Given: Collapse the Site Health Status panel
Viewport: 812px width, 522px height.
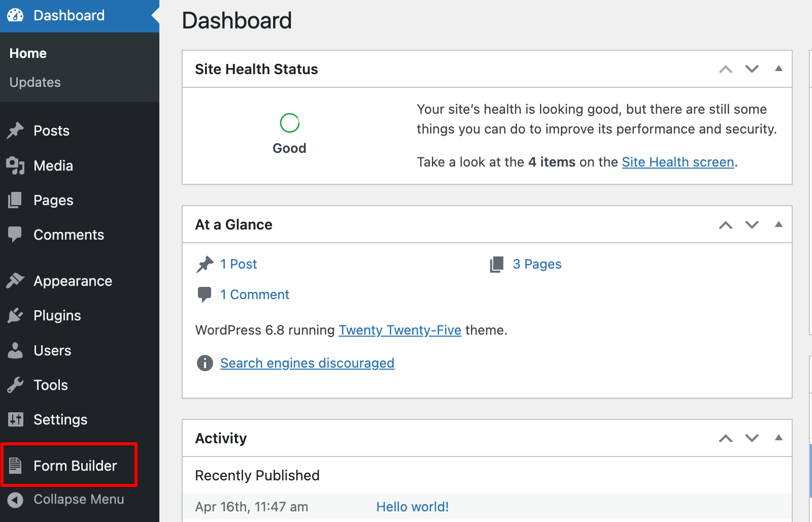Looking at the screenshot, I should [x=779, y=69].
